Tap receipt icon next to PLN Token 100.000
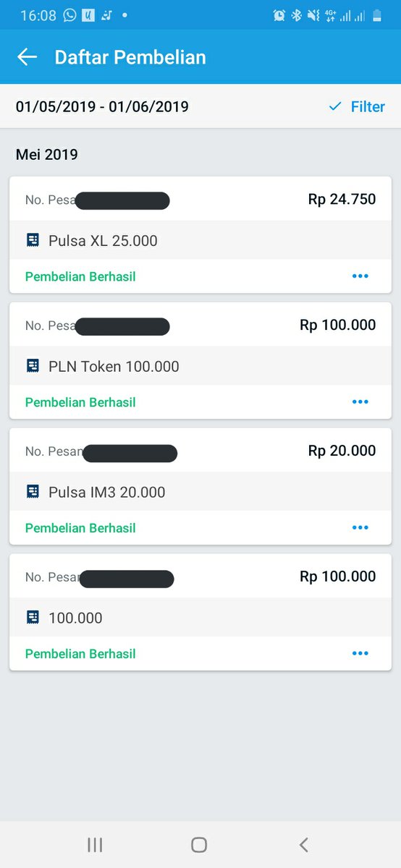 (33, 367)
